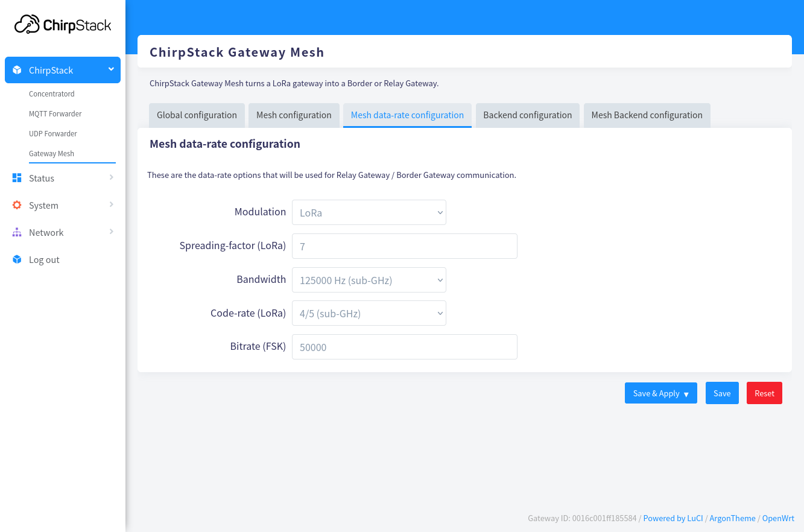Open the Network menu
The width and height of the screenshot is (804, 532).
tap(63, 232)
